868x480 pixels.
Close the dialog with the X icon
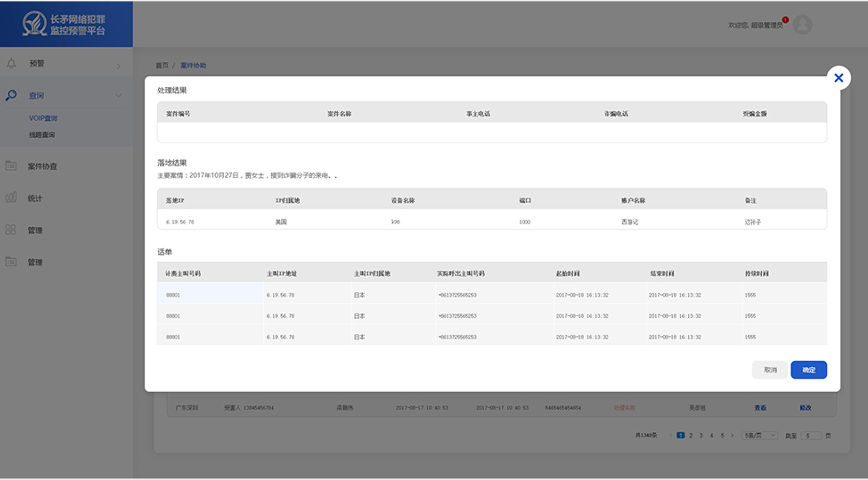pyautogui.click(x=839, y=78)
